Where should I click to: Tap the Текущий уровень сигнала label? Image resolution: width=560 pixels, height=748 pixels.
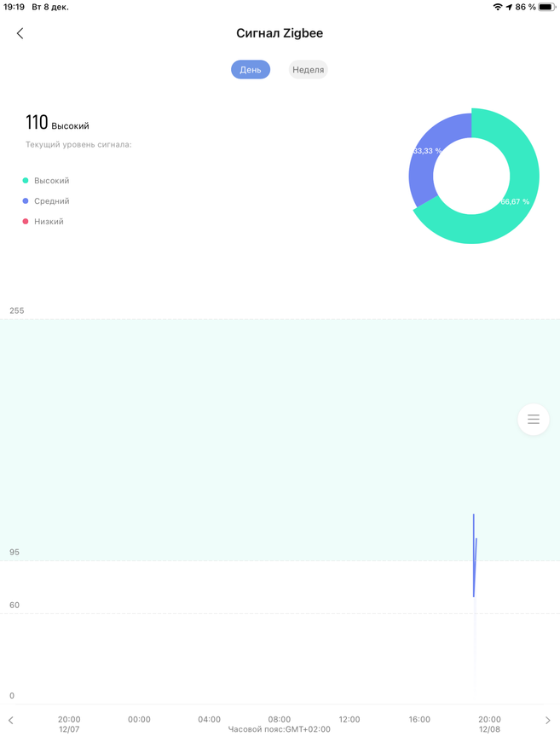78,144
